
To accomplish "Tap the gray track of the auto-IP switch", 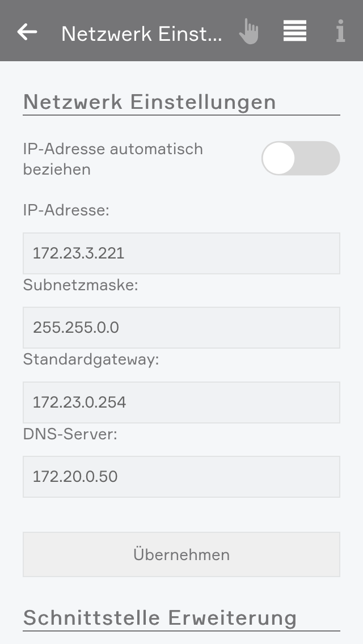I will pyautogui.click(x=320, y=158).
